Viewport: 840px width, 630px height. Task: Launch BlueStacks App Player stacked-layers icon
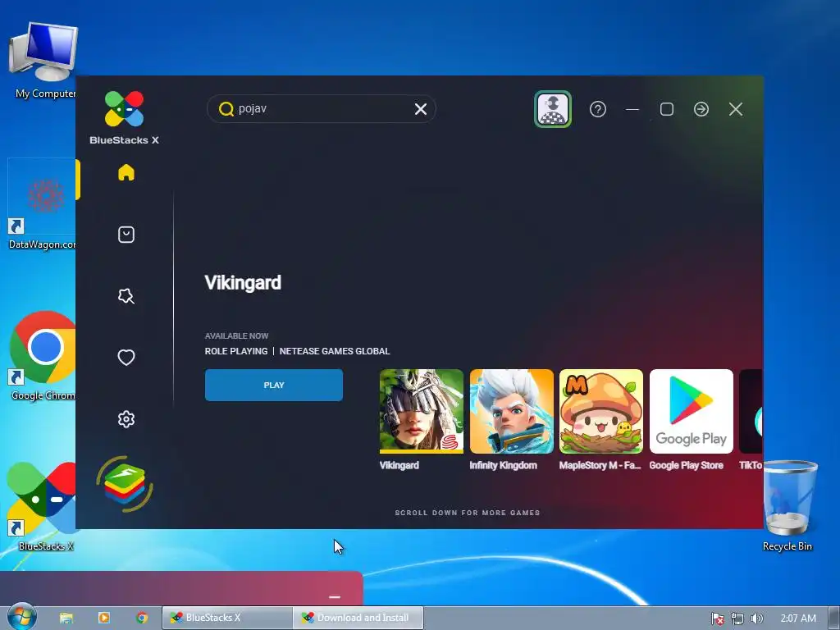click(125, 484)
